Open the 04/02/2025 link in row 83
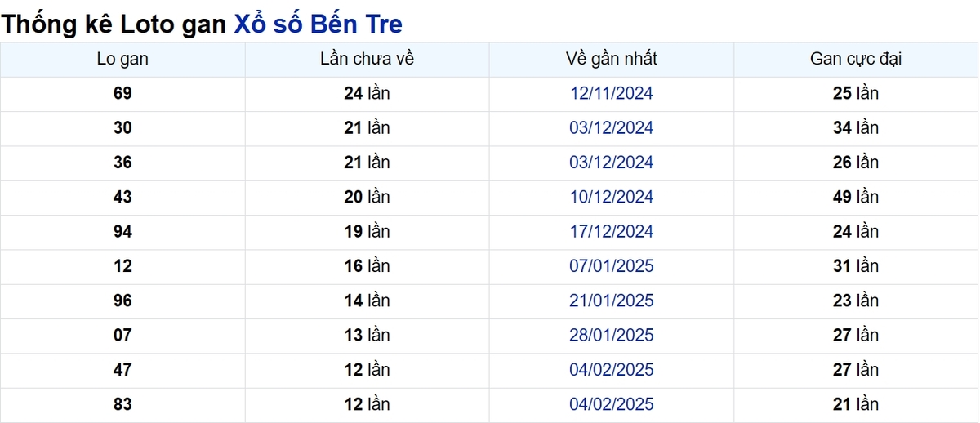Image resolution: width=980 pixels, height=423 pixels. click(x=612, y=404)
